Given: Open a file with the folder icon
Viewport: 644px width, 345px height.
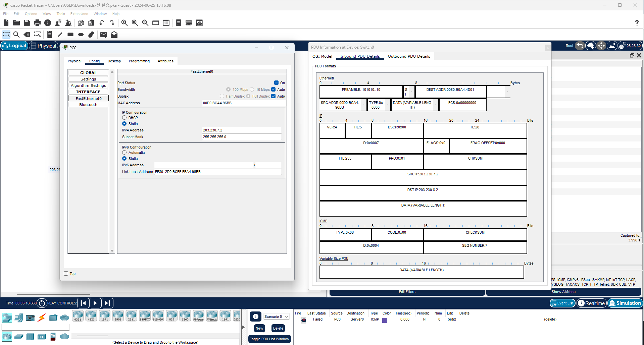Looking at the screenshot, I should coord(16,23).
